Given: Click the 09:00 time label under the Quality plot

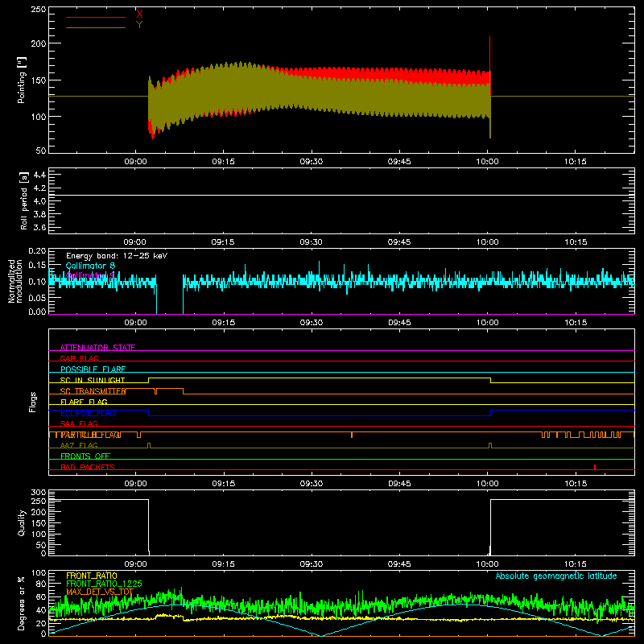Looking at the screenshot, I should click(x=135, y=564).
